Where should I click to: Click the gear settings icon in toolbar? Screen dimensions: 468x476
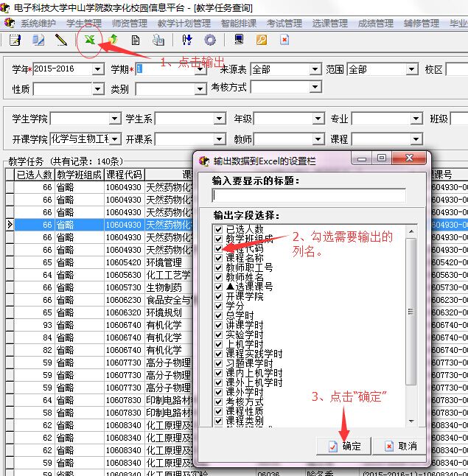pyautogui.click(x=210, y=40)
